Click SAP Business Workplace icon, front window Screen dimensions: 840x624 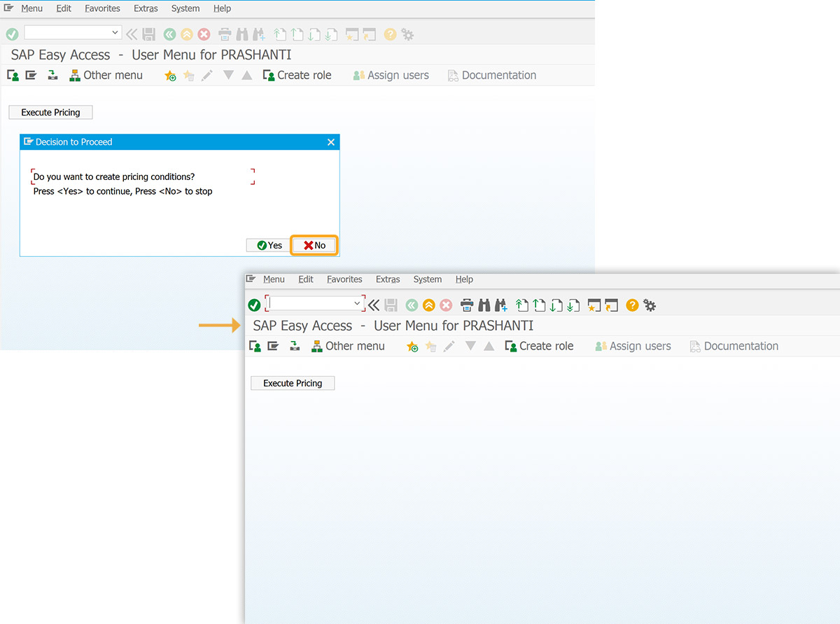pyautogui.click(x=295, y=346)
